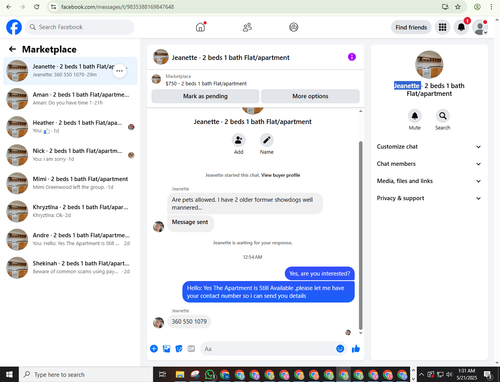Viewport: 500px width, 382px height.
Task: Open the Windows notification center icon
Action: click(488, 375)
